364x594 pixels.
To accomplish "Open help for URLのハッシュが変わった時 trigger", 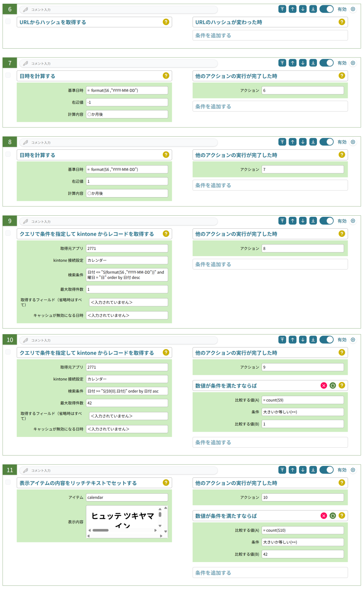I will pyautogui.click(x=342, y=22).
